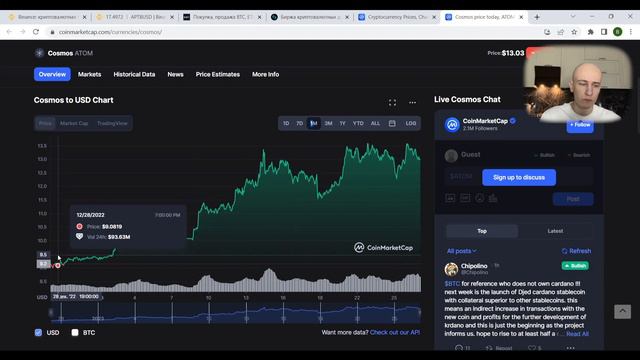Screen dimensions: 640x360
Task: Follow the CoinMarketCap account
Action: pyautogui.click(x=580, y=125)
